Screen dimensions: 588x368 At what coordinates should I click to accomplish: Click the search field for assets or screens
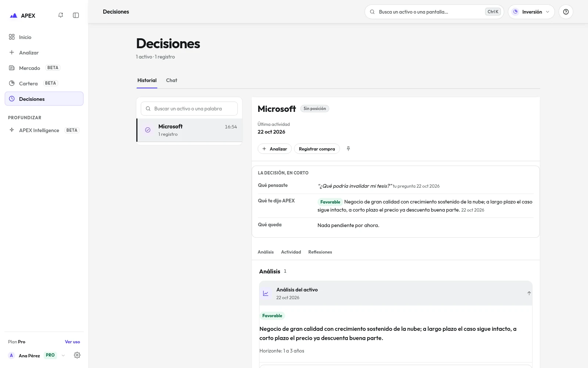[x=434, y=12]
